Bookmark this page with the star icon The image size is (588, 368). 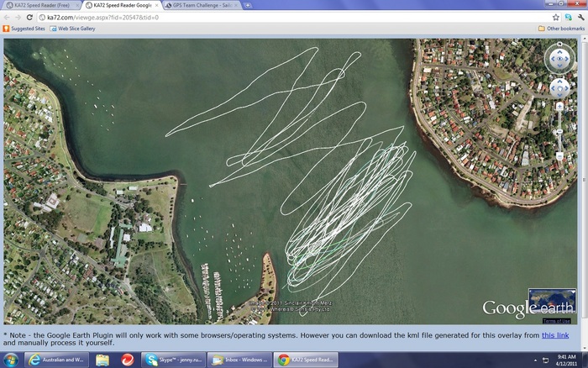point(556,17)
